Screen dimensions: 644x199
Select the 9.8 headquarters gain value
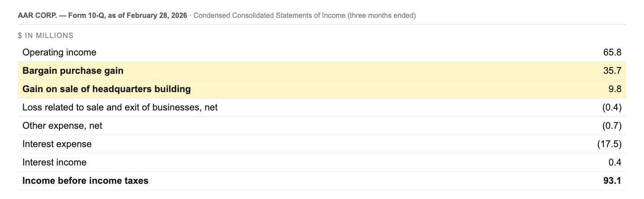615,89
